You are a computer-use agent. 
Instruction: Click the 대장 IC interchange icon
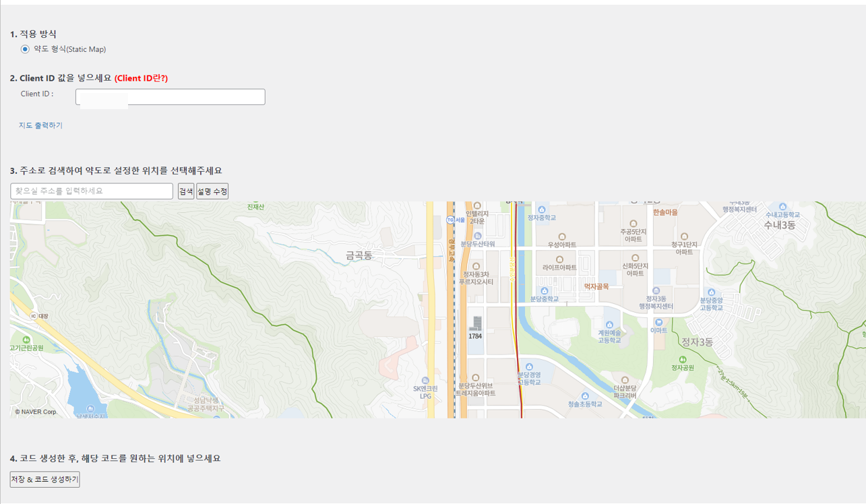tap(32, 316)
